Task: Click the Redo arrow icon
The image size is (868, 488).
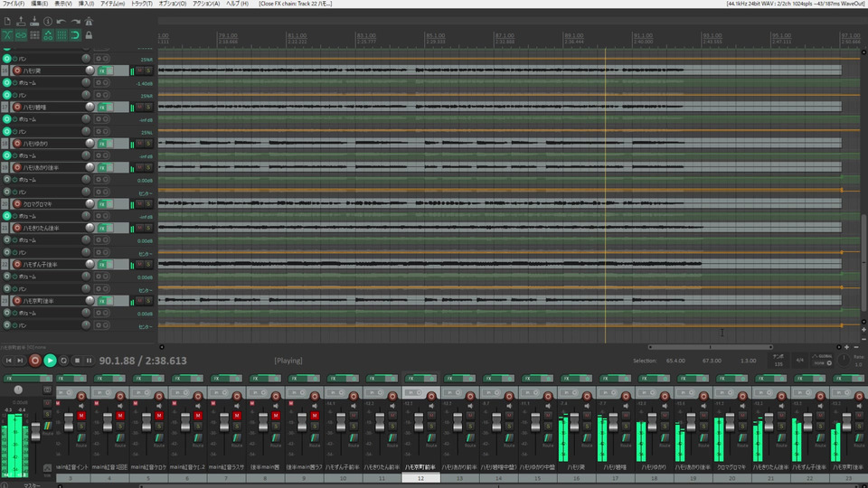Action: coord(75,22)
